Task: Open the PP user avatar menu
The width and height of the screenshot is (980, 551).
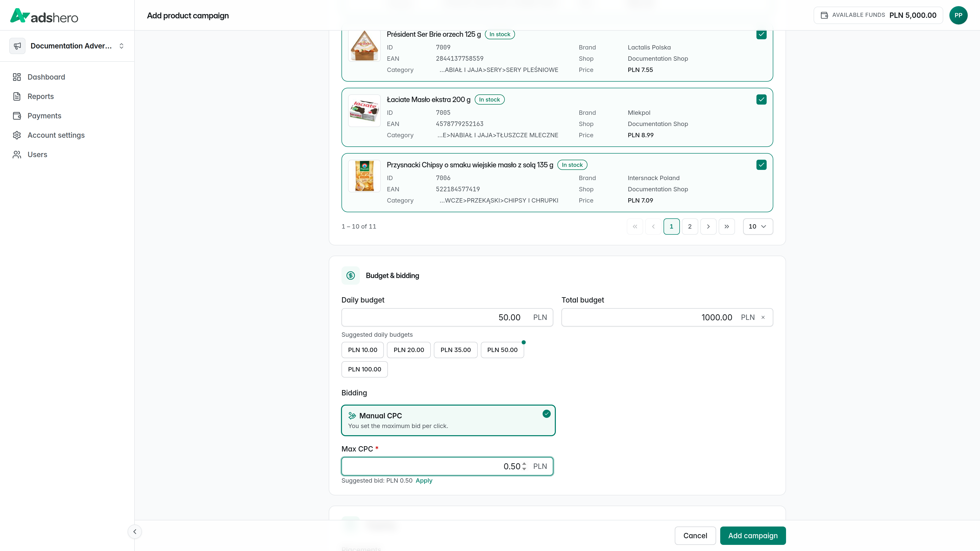Action: point(958,15)
